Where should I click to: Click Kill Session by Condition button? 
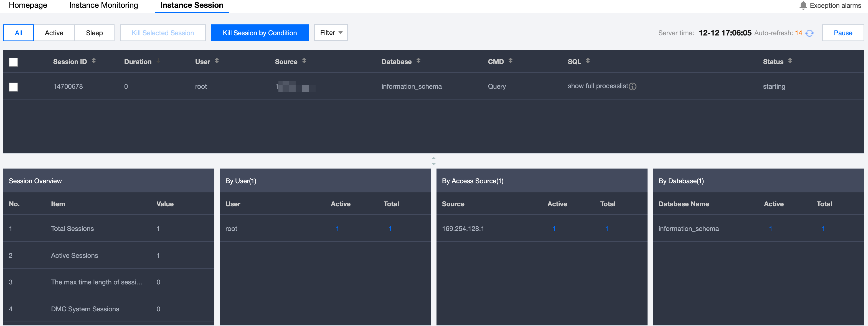260,33
